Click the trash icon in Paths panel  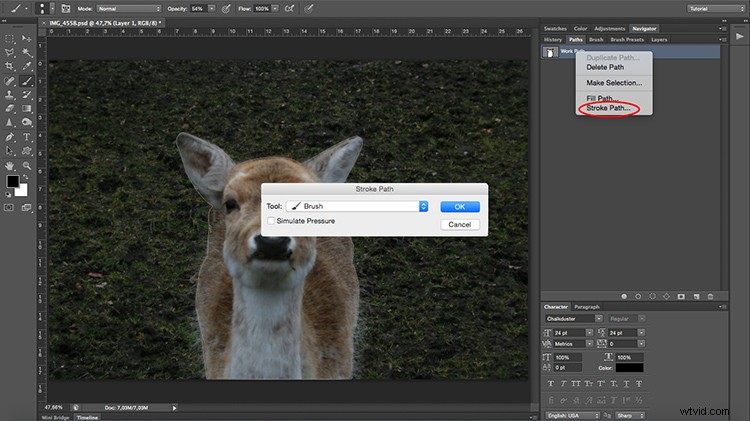[710, 297]
